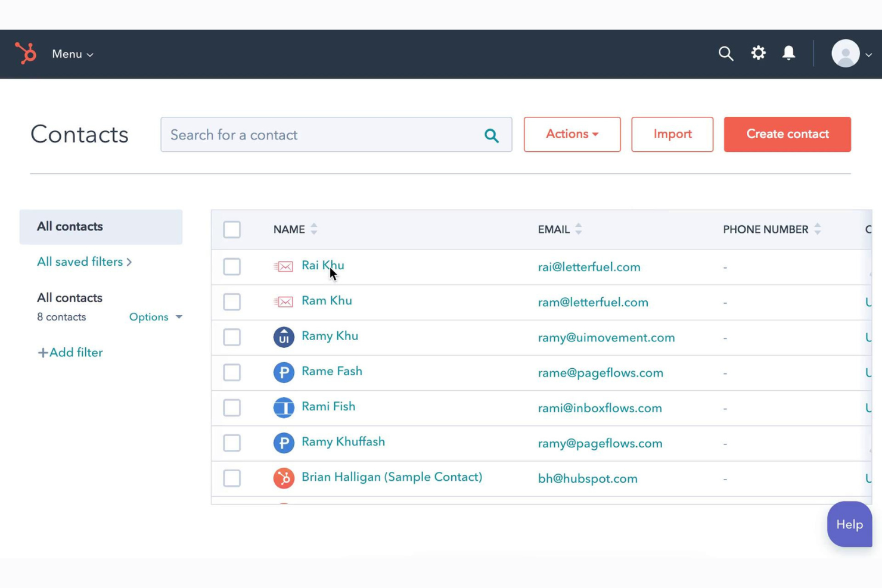Image resolution: width=882 pixels, height=588 pixels.
Task: Click the notifications bell icon
Action: [788, 53]
